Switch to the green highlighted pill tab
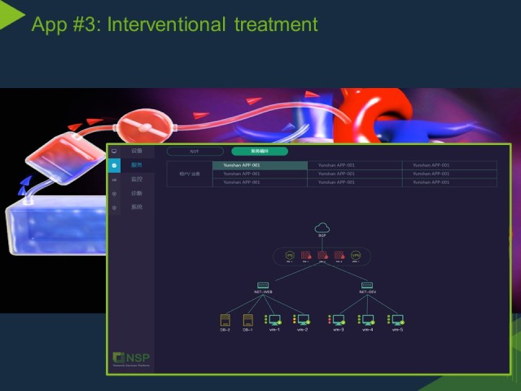Image resolution: width=521 pixels, height=391 pixels. (260, 151)
